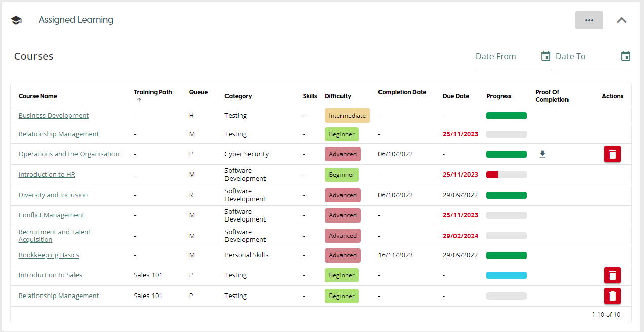
Task: Open the Date From calendar picker
Action: [x=545, y=56]
